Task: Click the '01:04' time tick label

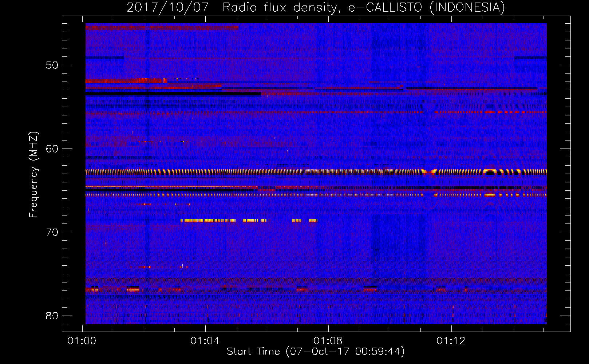Action: click(205, 341)
